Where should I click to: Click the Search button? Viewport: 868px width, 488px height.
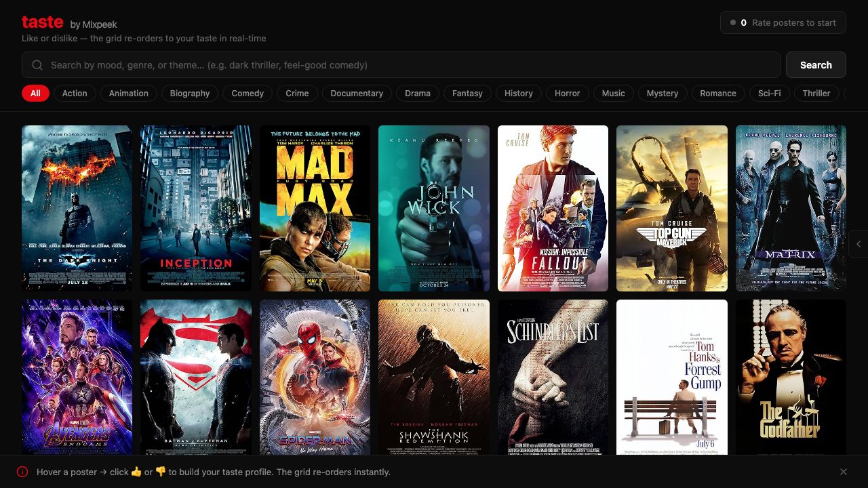816,65
